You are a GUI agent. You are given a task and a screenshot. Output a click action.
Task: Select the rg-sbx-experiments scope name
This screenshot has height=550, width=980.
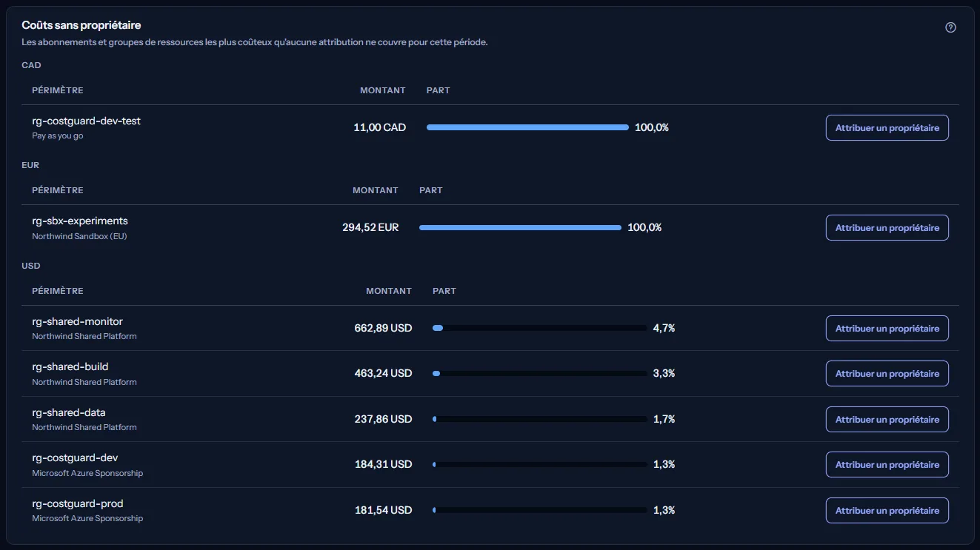[x=80, y=221]
